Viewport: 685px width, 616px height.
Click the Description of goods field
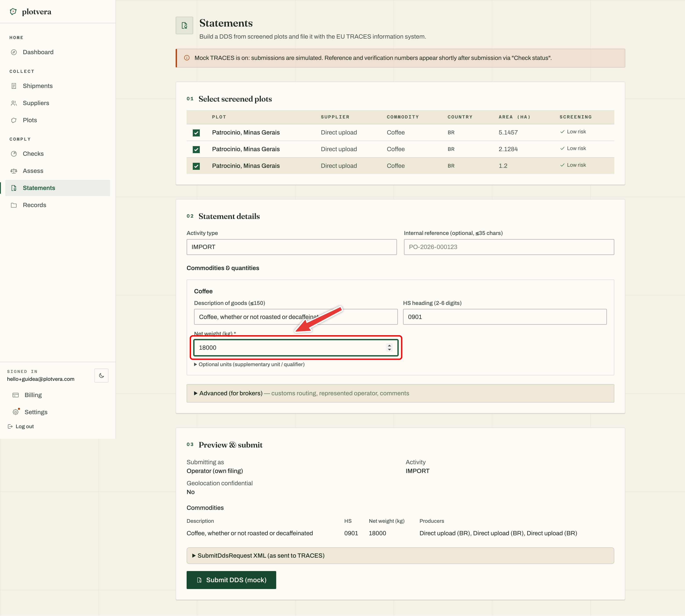point(296,317)
